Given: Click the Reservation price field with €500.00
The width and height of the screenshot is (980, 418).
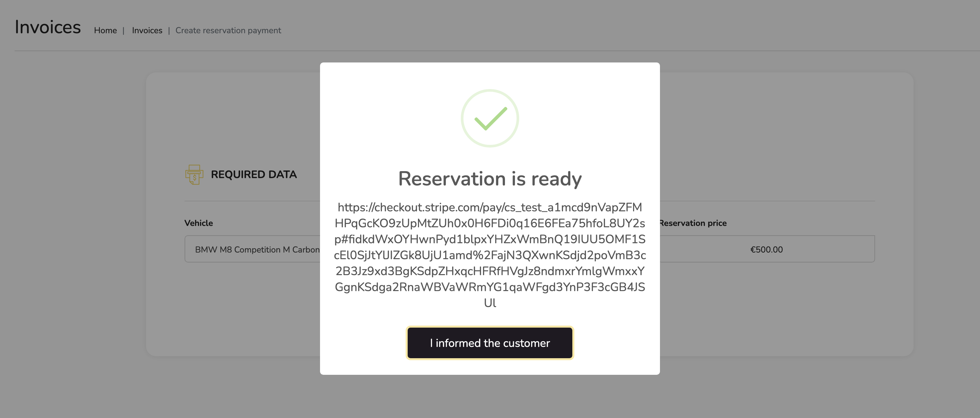Looking at the screenshot, I should [x=766, y=249].
